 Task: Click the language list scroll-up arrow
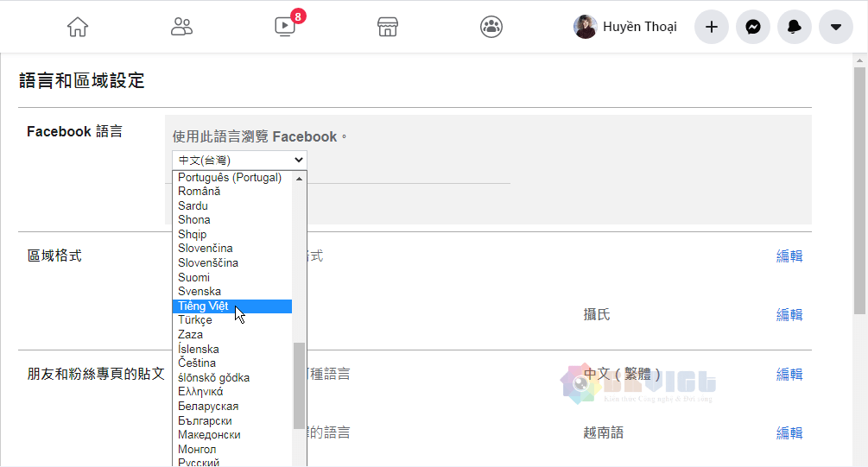299,178
